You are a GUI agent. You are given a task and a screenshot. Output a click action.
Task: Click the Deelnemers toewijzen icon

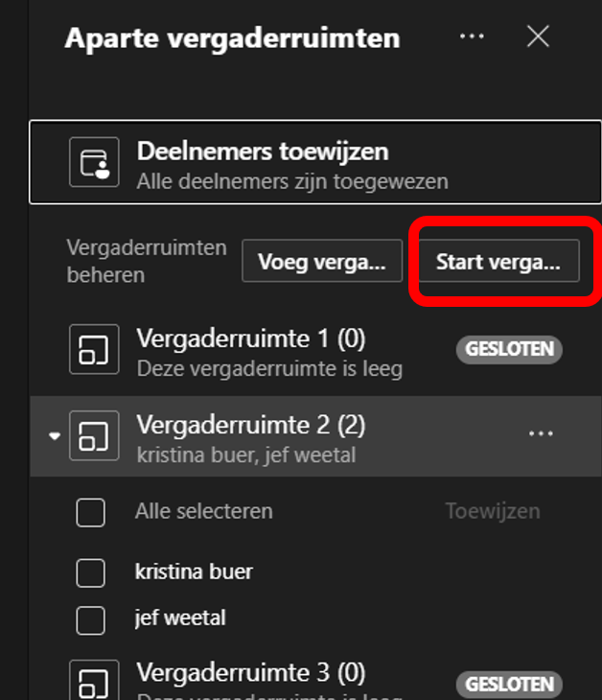click(94, 162)
